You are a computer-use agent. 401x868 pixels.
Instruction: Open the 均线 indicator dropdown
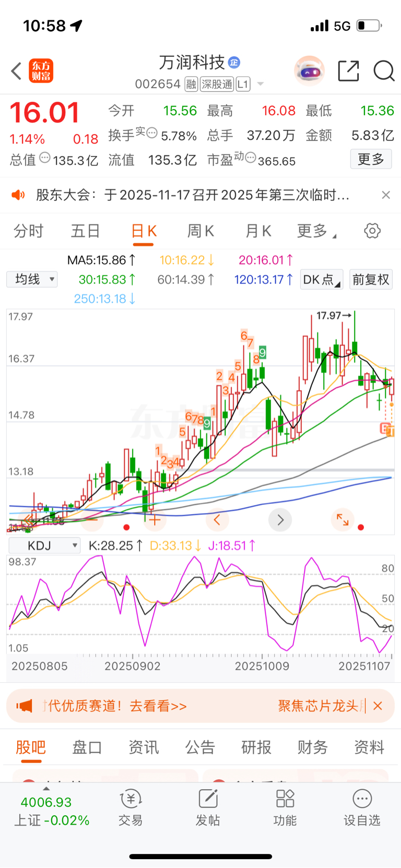click(x=32, y=279)
